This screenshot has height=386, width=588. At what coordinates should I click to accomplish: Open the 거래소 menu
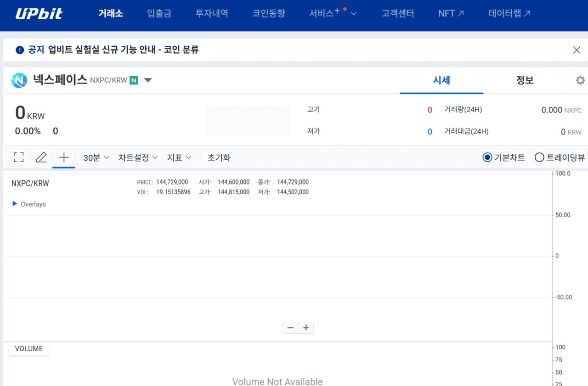click(111, 13)
